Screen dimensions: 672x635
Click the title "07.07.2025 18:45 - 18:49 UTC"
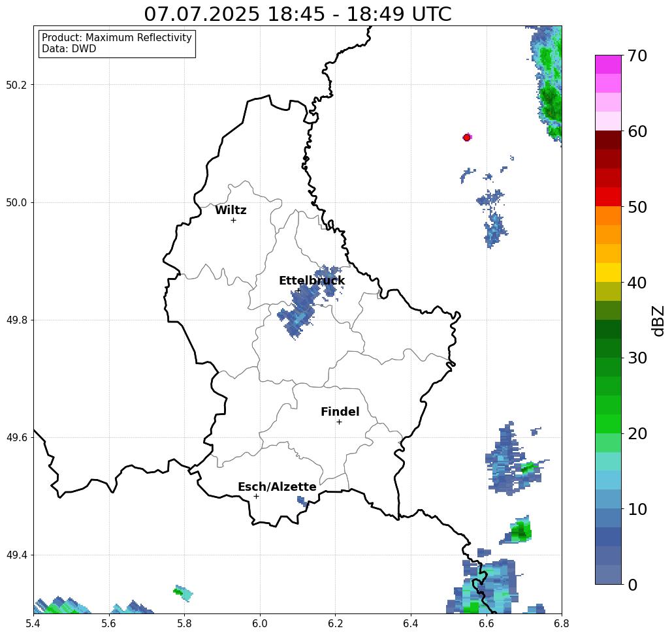coord(297,14)
